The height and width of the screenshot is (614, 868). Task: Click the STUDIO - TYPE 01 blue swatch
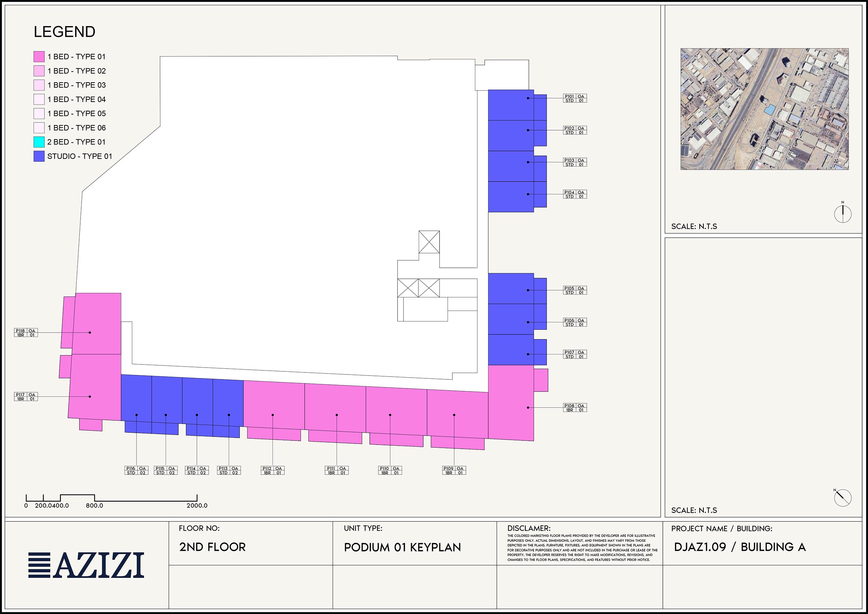[39, 156]
